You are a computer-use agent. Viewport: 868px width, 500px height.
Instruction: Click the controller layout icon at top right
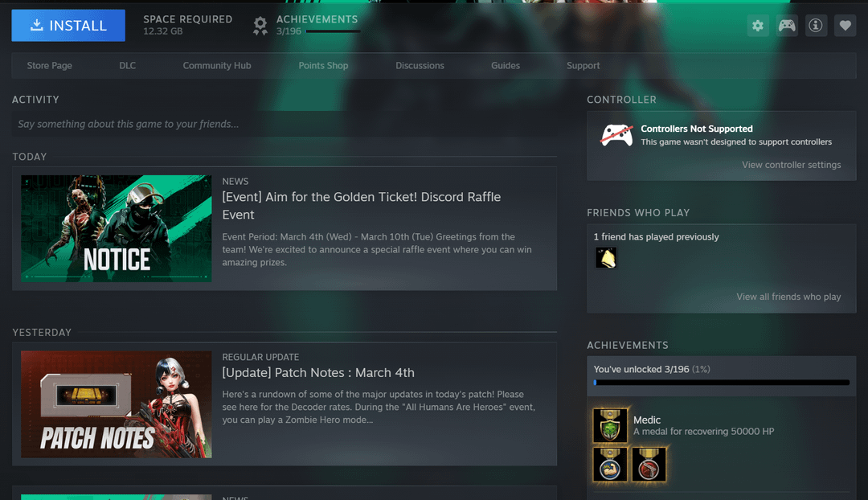[x=787, y=26]
